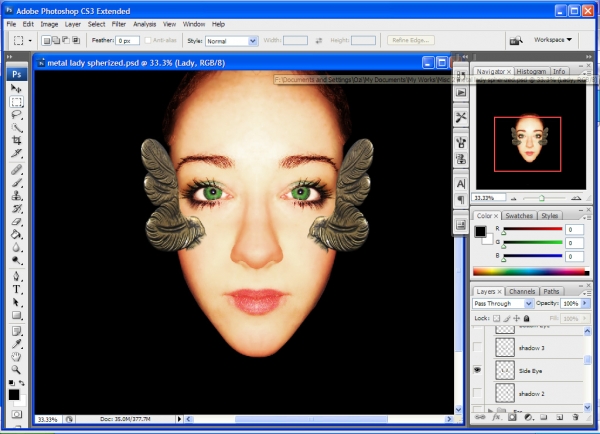
Task: Toggle Quick Mask mode
Action: click(16, 414)
